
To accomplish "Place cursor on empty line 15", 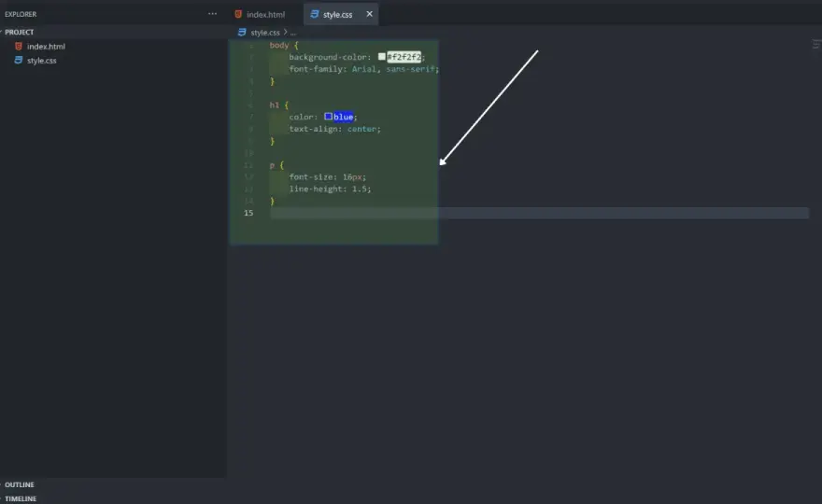I will (539, 213).
